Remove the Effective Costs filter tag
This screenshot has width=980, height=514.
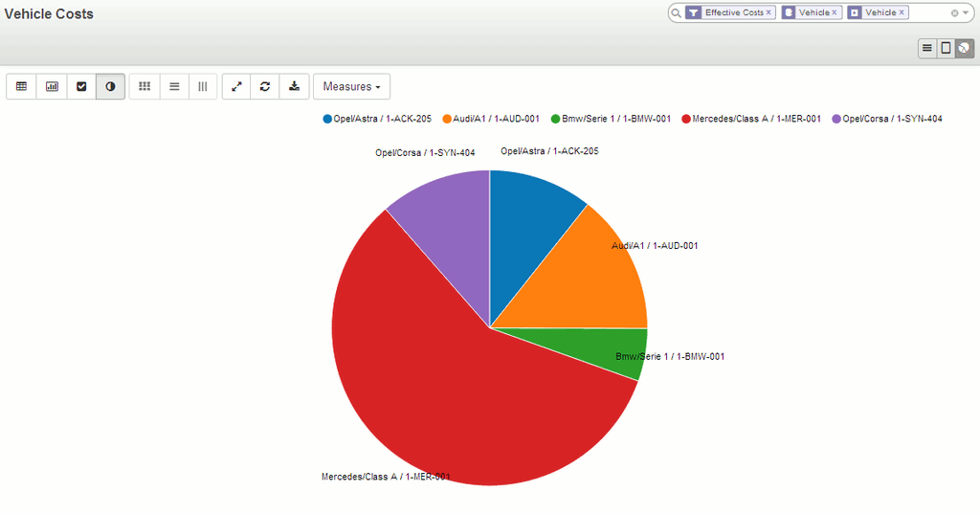pos(768,13)
